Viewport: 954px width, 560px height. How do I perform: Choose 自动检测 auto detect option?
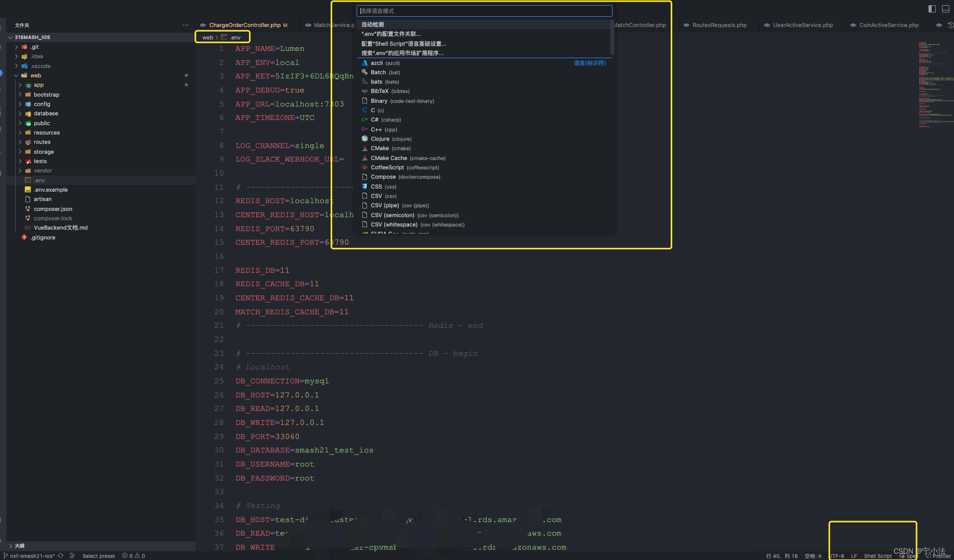(484, 24)
